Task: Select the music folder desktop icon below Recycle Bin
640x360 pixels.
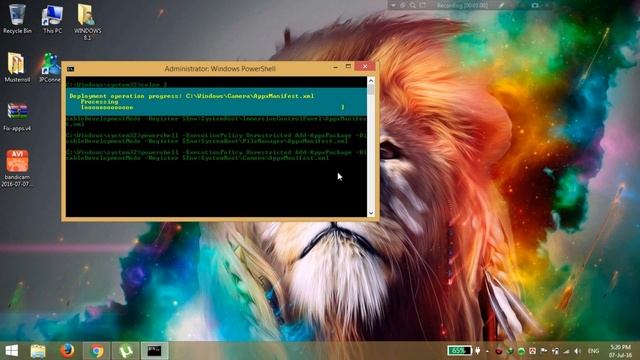Action: pos(17,67)
